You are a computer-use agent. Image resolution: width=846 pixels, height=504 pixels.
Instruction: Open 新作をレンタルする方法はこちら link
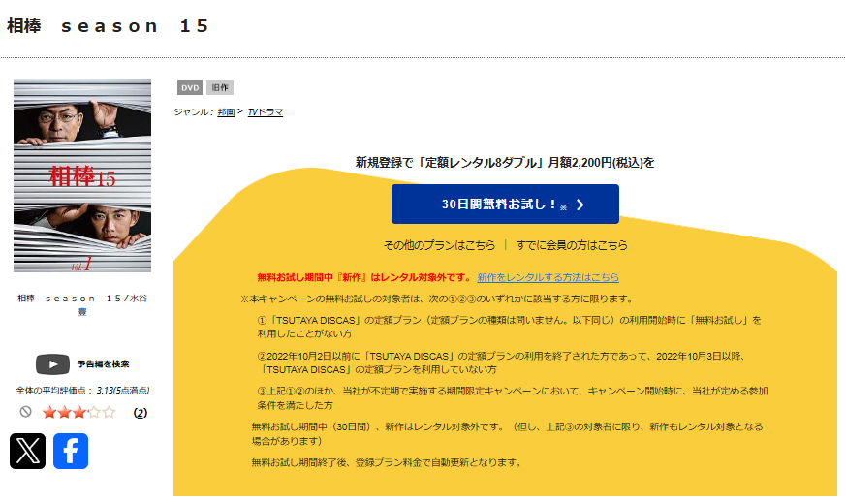coord(548,277)
